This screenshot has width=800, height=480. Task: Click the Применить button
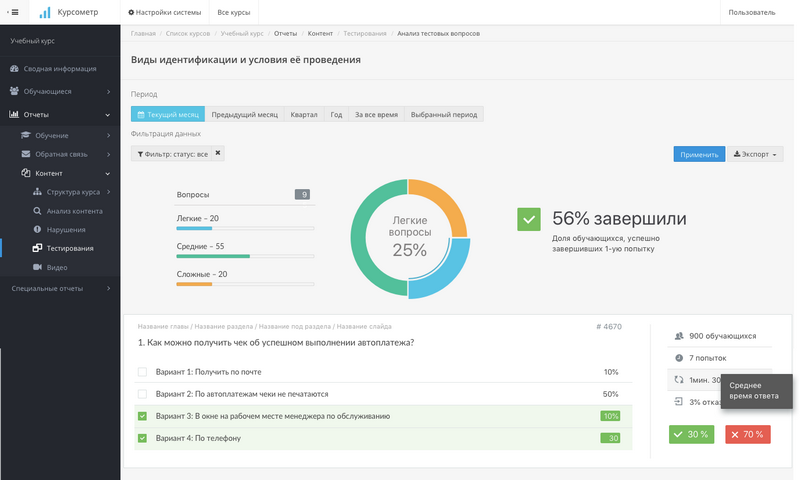coord(699,154)
